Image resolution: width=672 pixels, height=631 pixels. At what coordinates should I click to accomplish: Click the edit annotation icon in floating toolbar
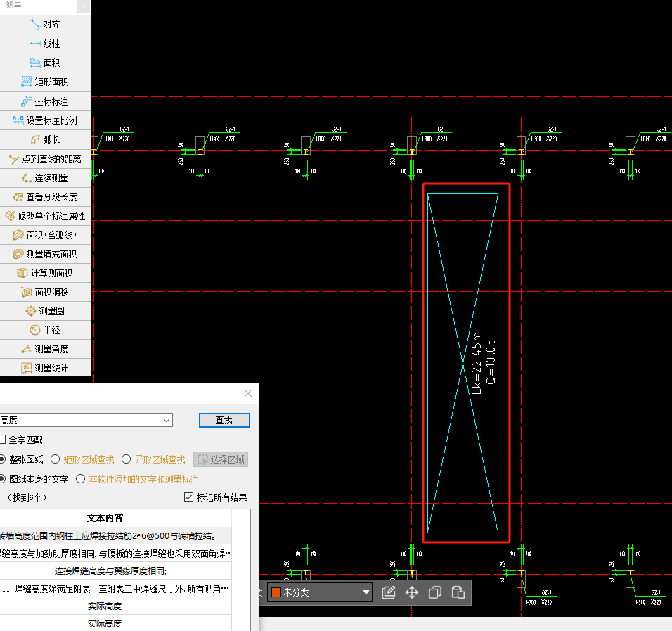click(389, 592)
